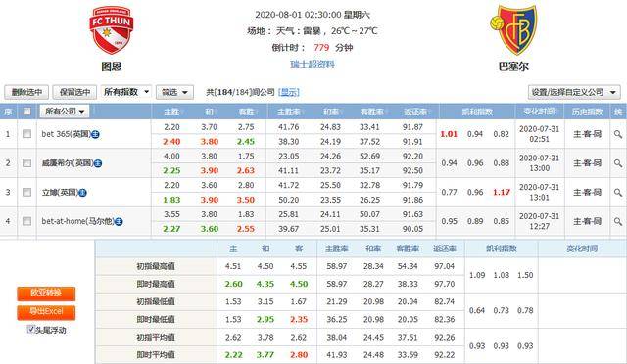Open 主客同 history link for 立博
Screen dimensions: 627x364
pyautogui.click(x=587, y=193)
